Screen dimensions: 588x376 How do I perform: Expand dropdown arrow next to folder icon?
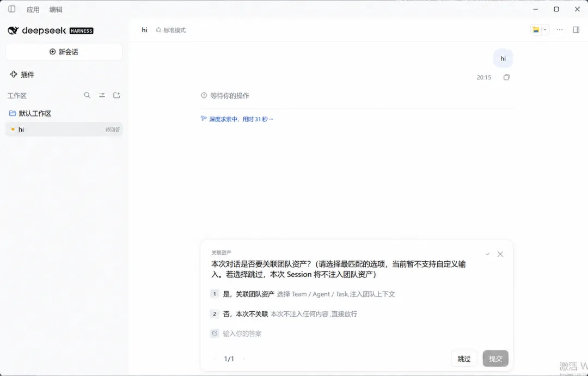545,29
